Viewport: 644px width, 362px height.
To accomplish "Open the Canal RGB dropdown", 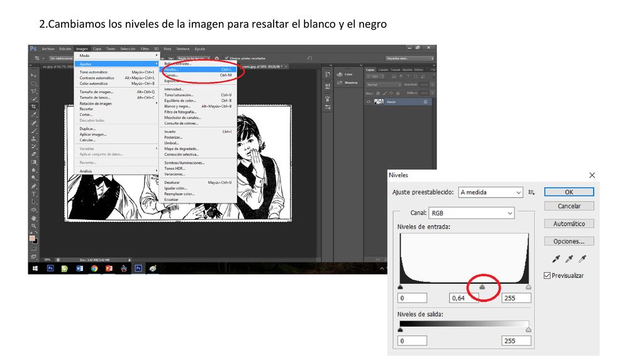I will (472, 213).
